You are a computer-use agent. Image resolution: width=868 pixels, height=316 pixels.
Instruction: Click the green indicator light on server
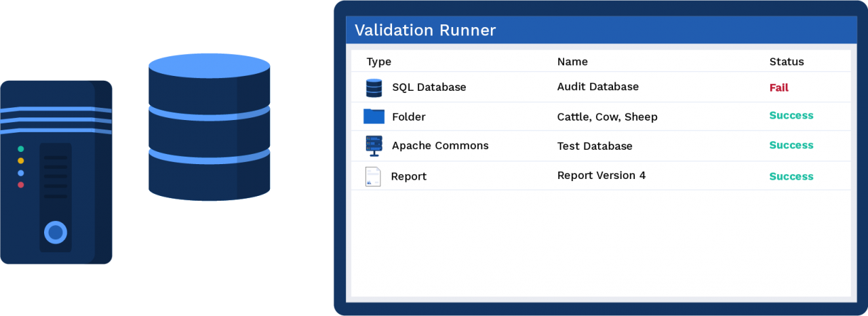pos(20,149)
